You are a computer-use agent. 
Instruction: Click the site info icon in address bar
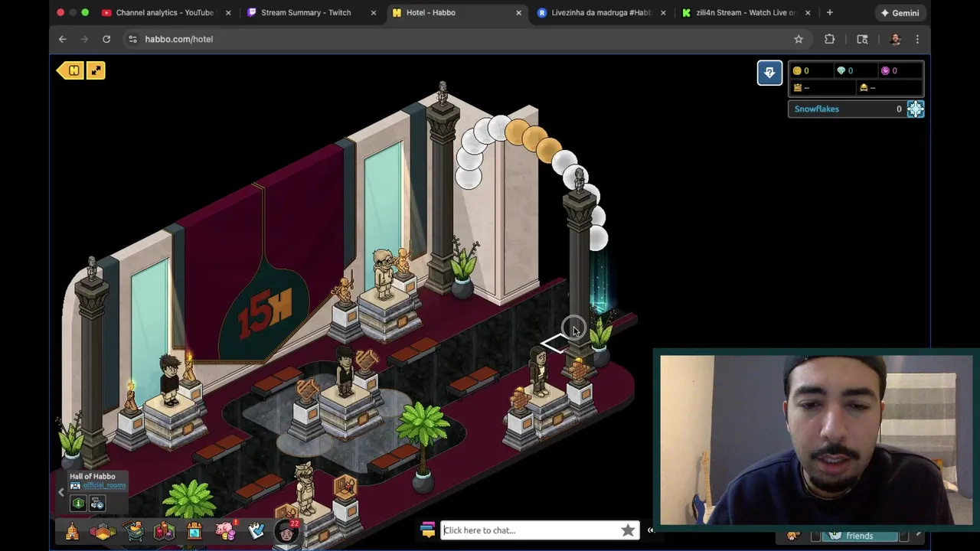coord(132,39)
